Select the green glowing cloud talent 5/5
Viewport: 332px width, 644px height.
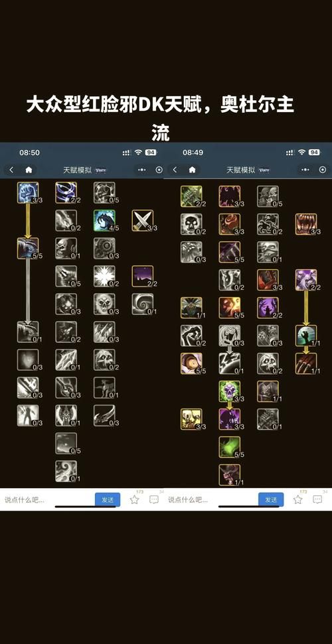point(230,447)
